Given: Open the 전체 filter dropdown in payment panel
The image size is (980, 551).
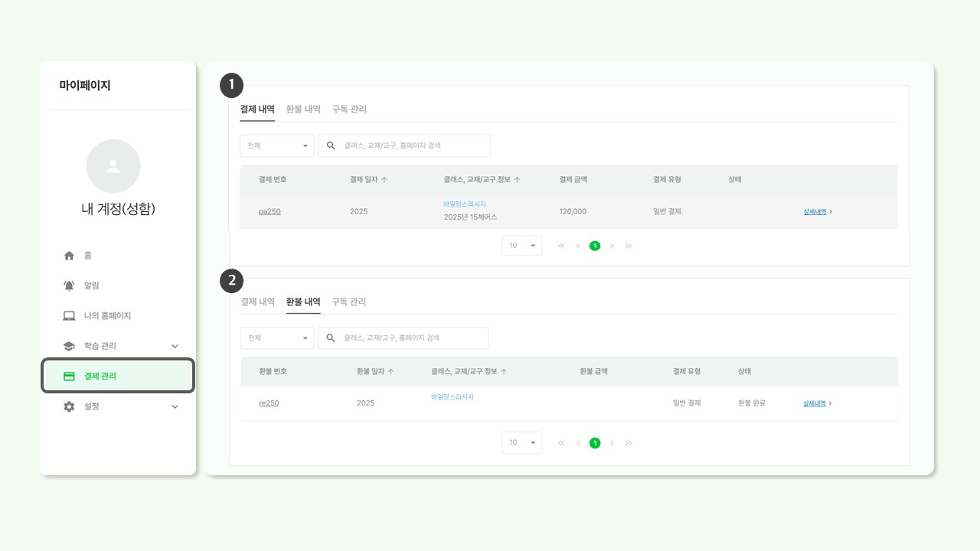Looking at the screenshot, I should coord(276,145).
